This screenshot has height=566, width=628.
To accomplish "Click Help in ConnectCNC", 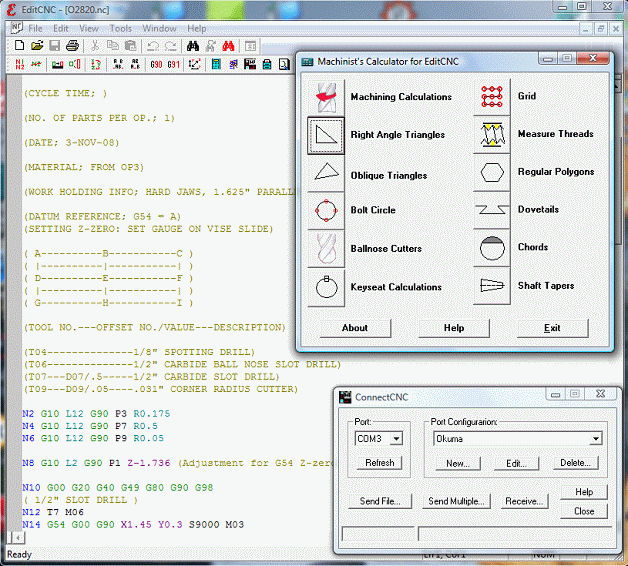I will pos(584,492).
